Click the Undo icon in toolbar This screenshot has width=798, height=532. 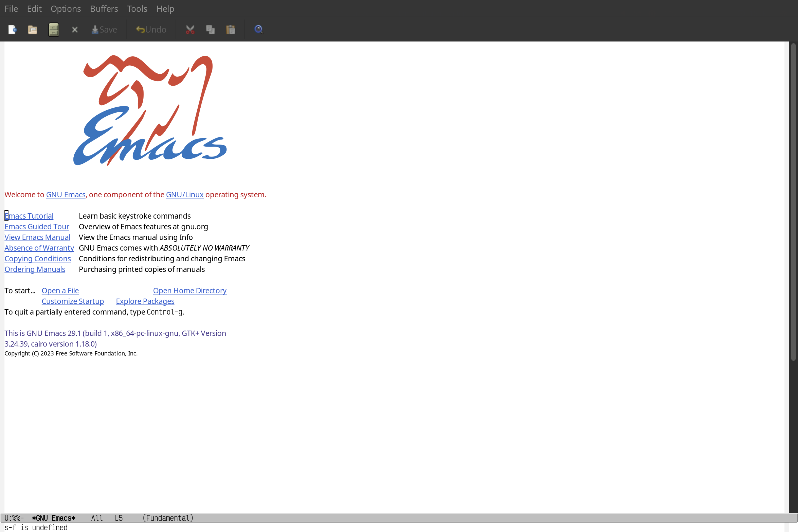150,29
